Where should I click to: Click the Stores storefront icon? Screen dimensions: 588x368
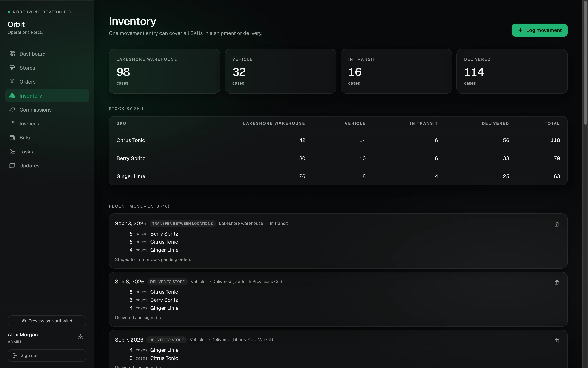click(x=12, y=68)
